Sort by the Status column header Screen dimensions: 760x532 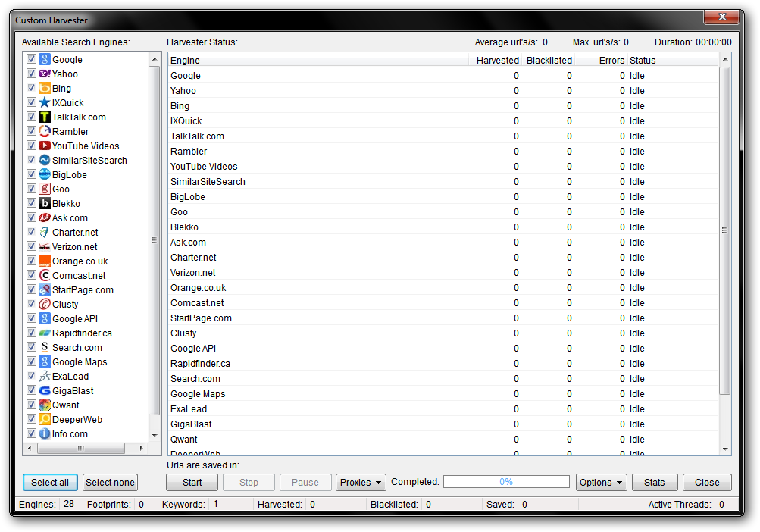click(672, 60)
